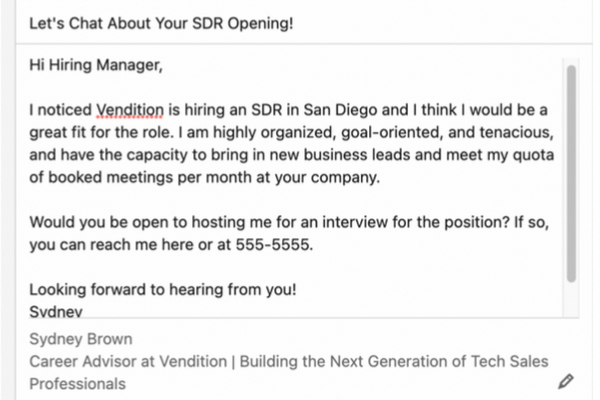The height and width of the screenshot is (400, 600).
Task: Click the word 'goal-oriented' in the message
Action: [393, 132]
